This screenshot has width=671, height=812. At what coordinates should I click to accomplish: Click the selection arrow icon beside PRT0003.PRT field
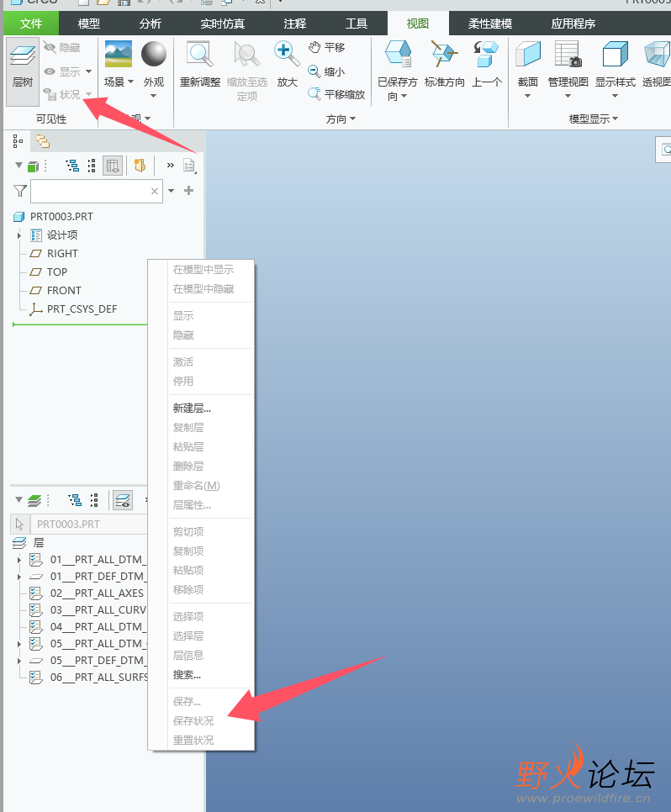tap(19, 524)
